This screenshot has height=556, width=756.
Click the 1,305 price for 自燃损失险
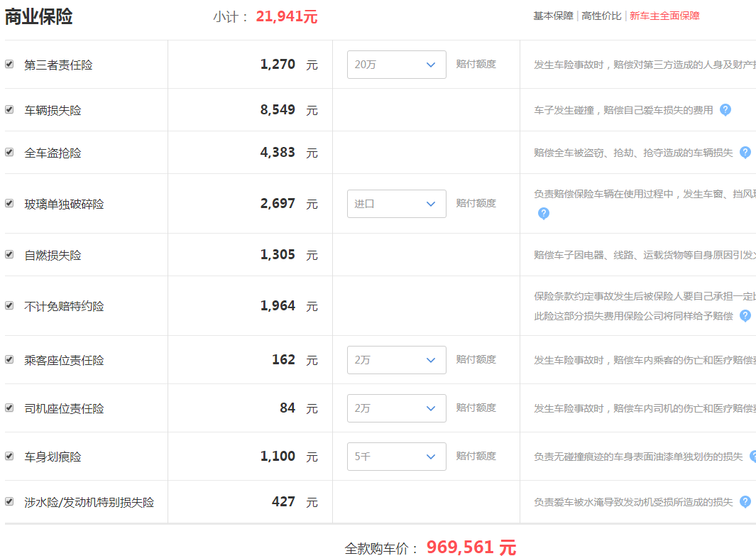[278, 255]
